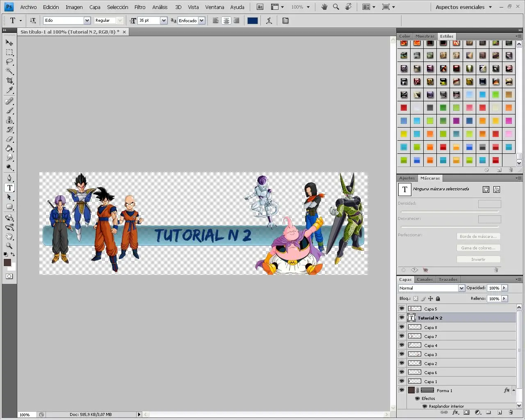Click the Forma 1 layer color thumbnail
The width and height of the screenshot is (525, 420).
coord(411,390)
